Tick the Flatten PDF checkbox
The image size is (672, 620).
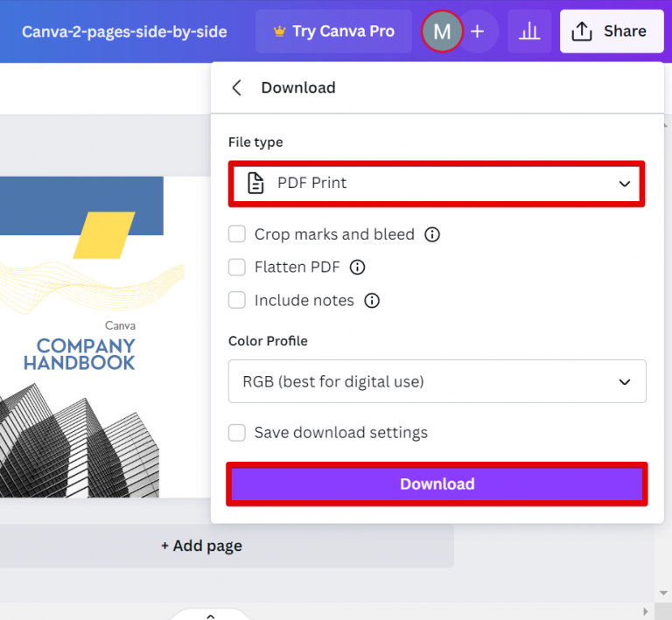point(237,268)
